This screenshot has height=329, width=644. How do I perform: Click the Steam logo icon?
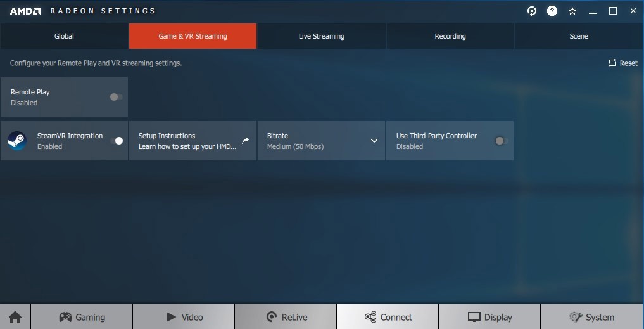click(x=17, y=141)
